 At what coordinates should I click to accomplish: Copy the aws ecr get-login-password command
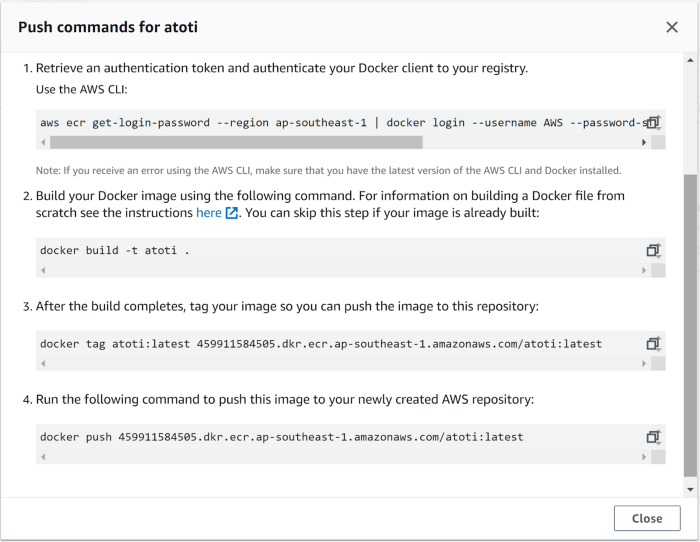pyautogui.click(x=654, y=122)
